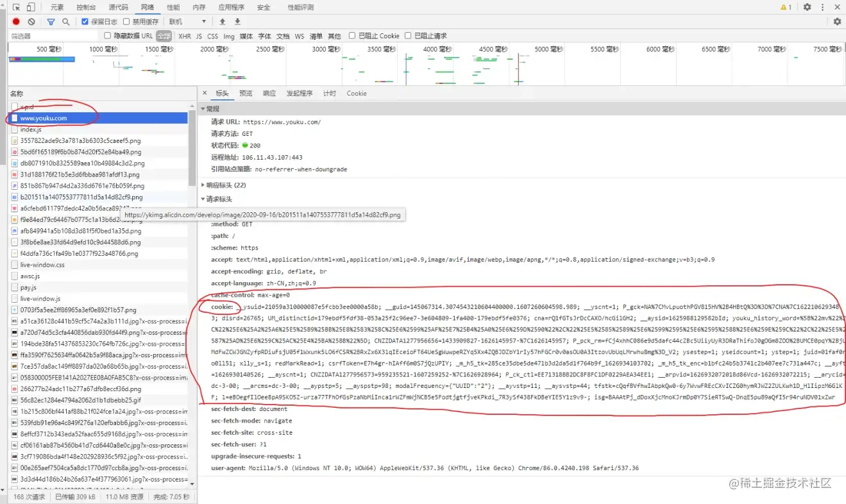Switch to the 内存 tab
Image resolution: width=846 pixels, height=504 pixels.
pyautogui.click(x=199, y=8)
